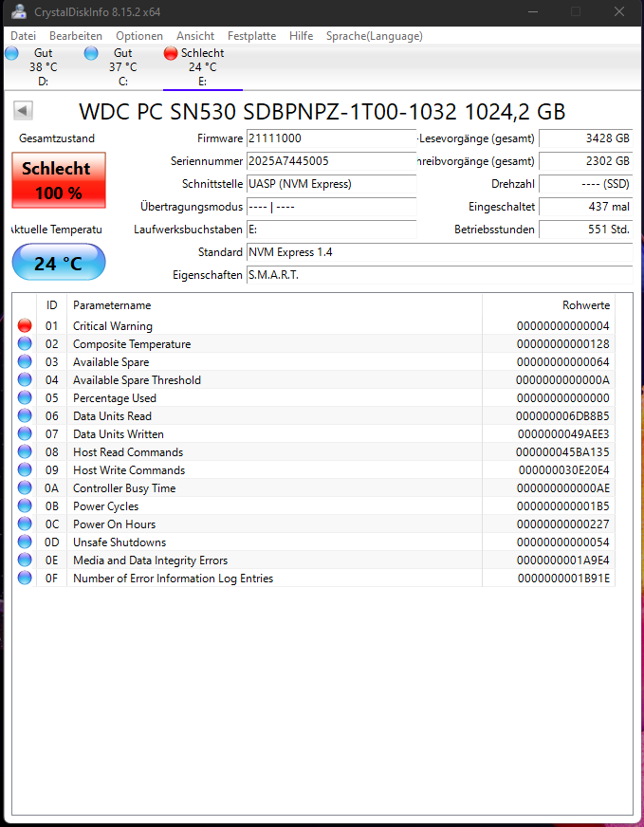Open the Sprache(Language) menu
The image size is (644, 827).
(375, 36)
